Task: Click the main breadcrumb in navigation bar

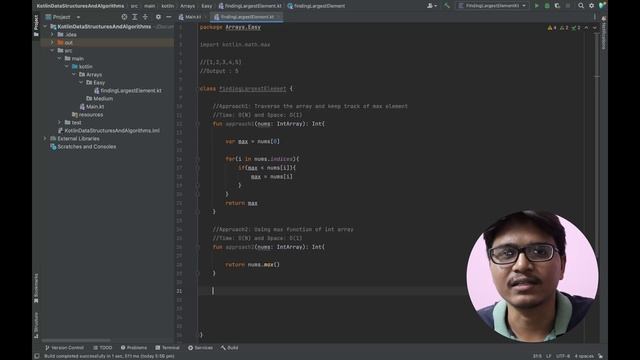Action: pos(149,6)
